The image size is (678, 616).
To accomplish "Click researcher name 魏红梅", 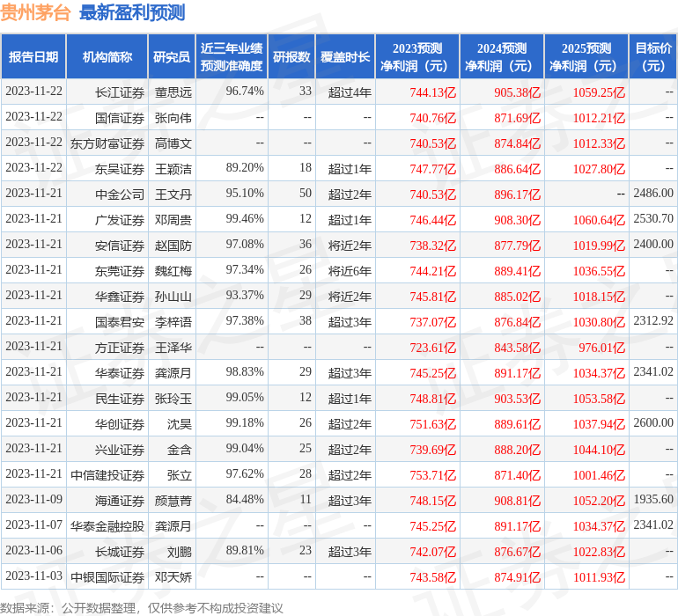I will [173, 271].
